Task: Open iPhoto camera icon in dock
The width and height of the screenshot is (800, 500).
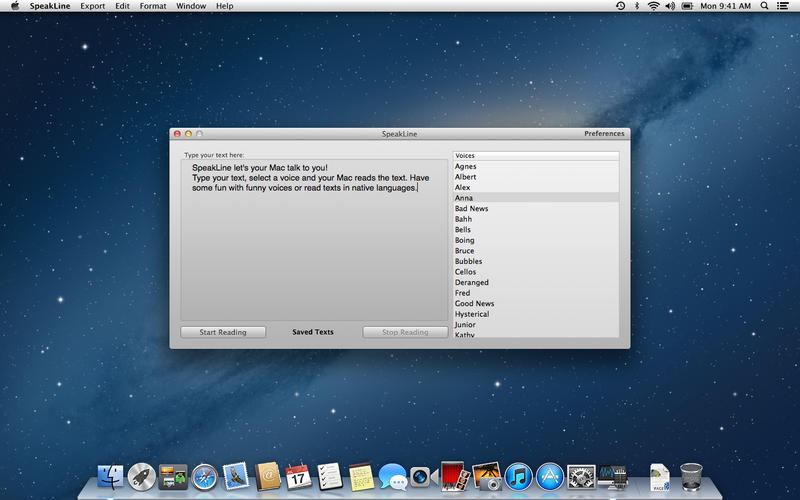Action: [487, 477]
